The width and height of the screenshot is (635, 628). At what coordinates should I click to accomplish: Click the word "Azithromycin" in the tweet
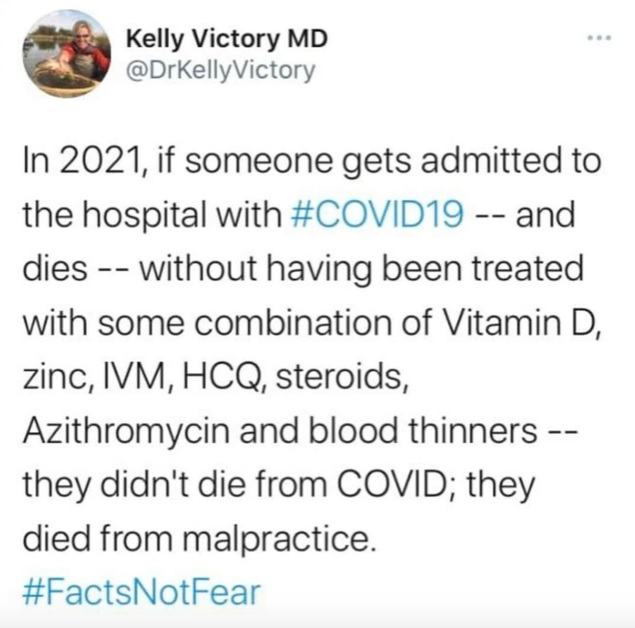[x=126, y=431]
